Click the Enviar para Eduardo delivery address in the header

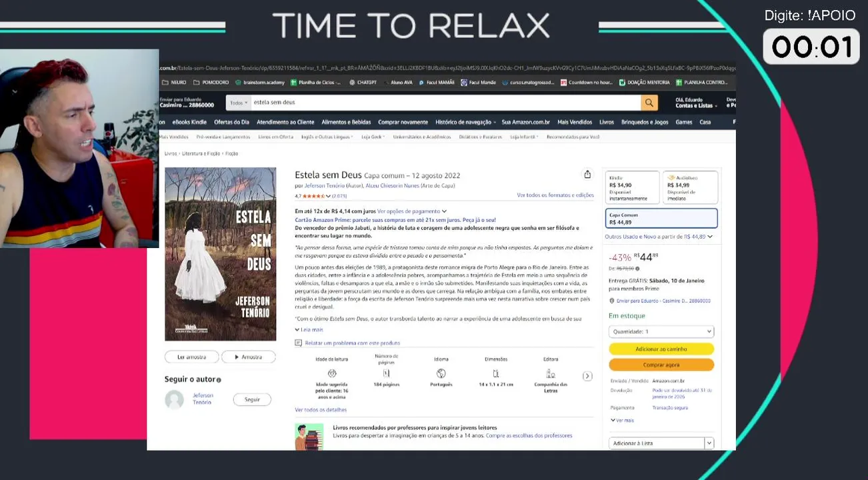click(187, 102)
